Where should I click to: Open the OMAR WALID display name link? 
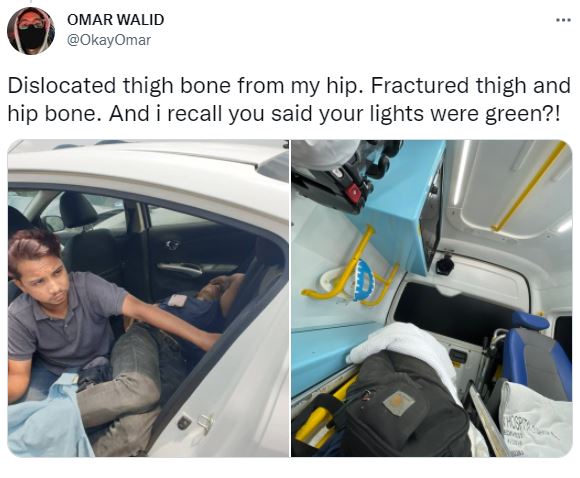pos(115,20)
